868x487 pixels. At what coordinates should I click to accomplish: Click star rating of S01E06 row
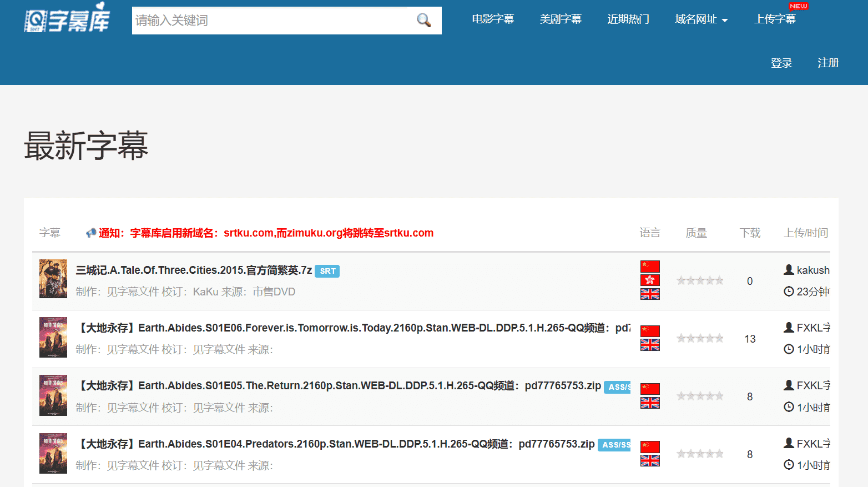click(x=700, y=338)
